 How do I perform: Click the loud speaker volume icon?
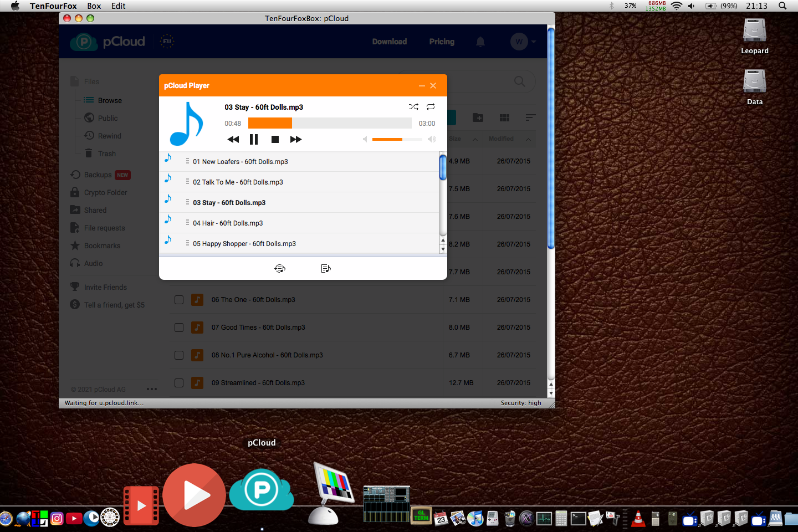coord(432,139)
